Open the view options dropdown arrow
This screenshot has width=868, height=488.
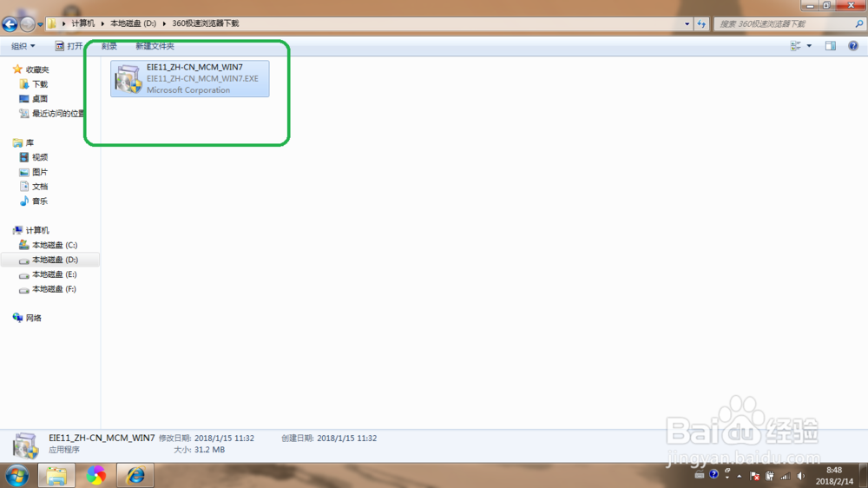[809, 46]
